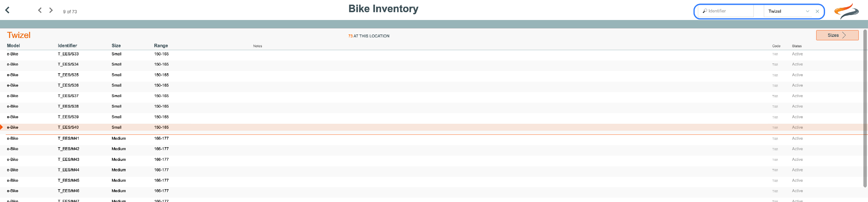868x202 pixels.
Task: Click the orange swoosh logo
Action: (x=846, y=11)
